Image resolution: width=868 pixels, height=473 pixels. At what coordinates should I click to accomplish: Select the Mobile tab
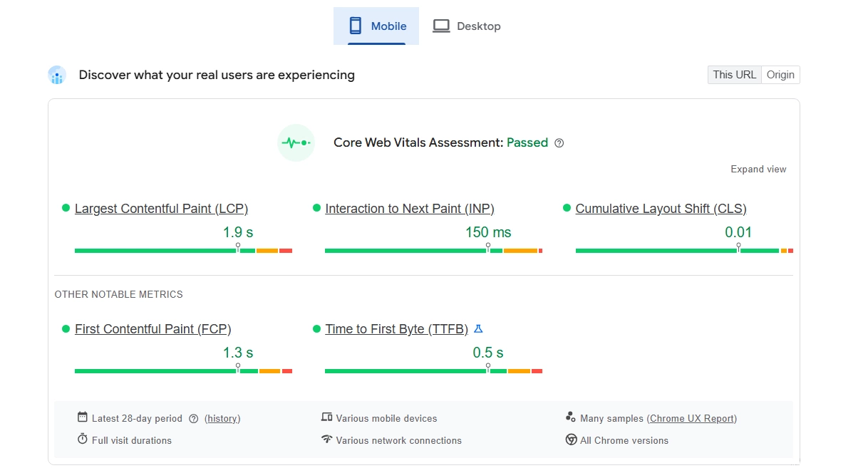376,26
